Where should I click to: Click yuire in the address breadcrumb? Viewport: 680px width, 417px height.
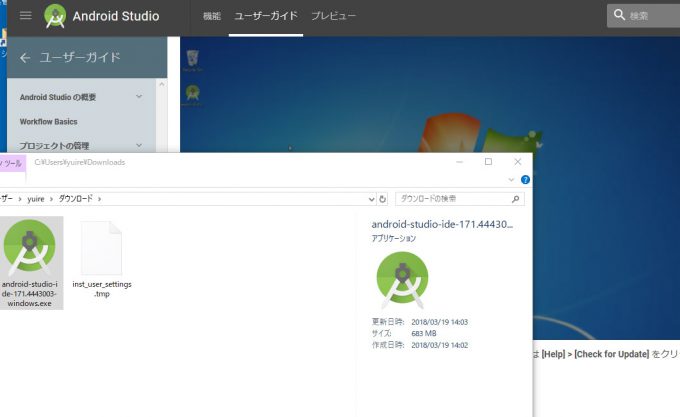(x=36, y=199)
